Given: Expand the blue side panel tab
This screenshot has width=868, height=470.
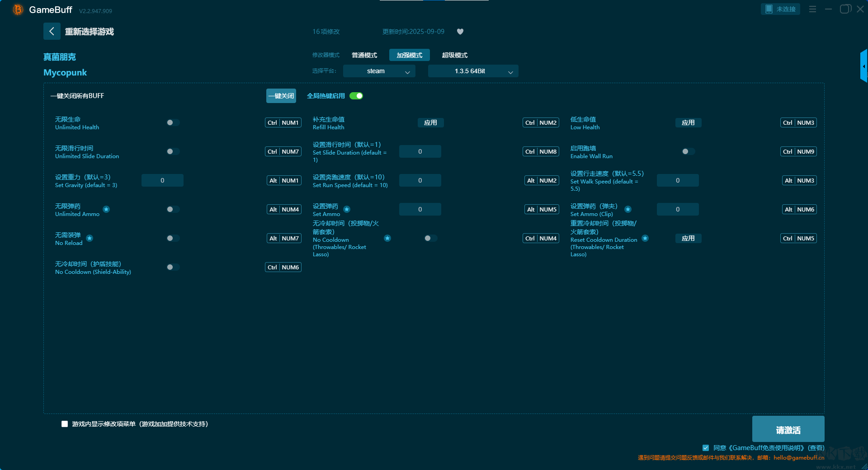Looking at the screenshot, I should click(863, 66).
